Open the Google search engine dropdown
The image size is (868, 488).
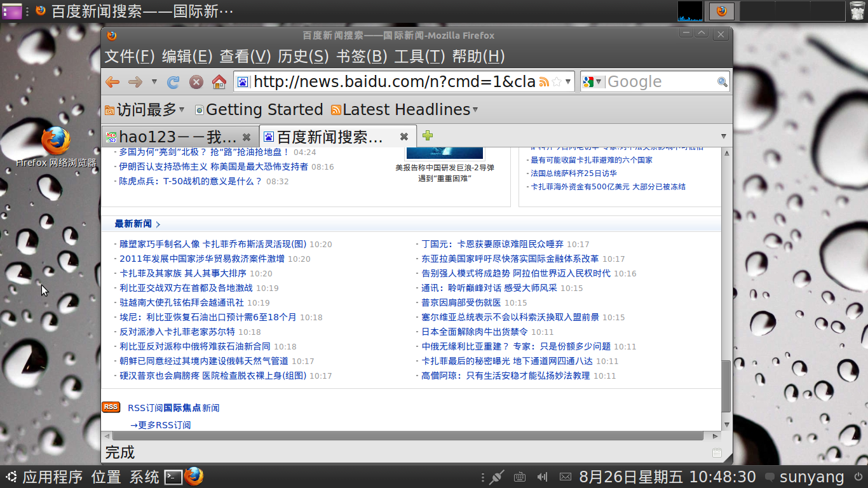pos(593,82)
